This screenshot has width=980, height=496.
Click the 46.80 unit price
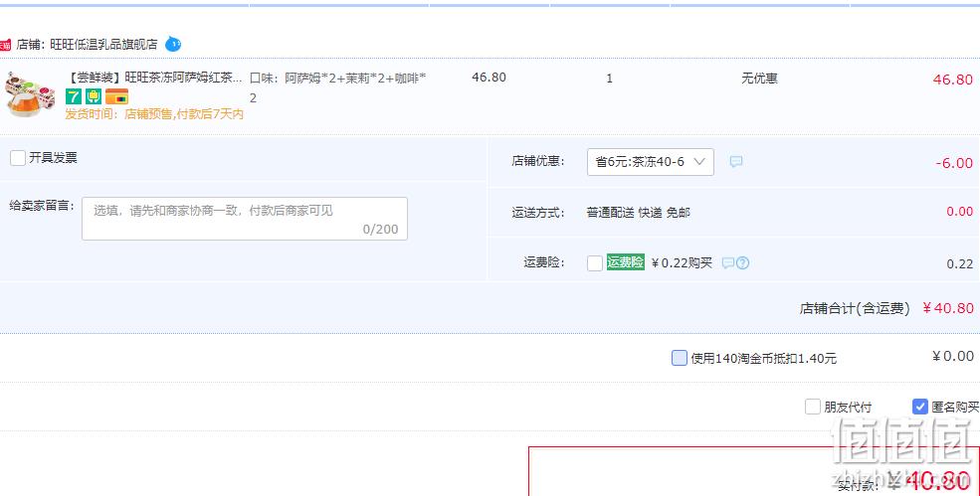pyautogui.click(x=489, y=78)
